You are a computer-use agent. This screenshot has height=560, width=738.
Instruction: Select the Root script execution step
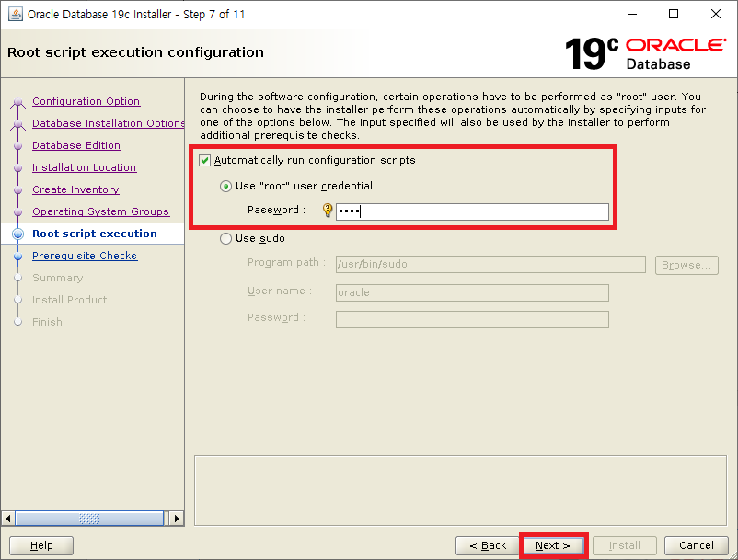click(x=95, y=234)
